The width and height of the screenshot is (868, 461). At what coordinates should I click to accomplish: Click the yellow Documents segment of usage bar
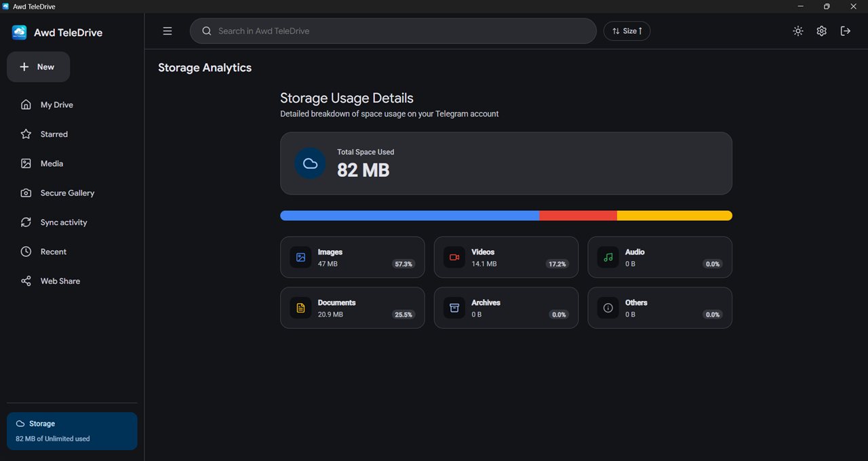coord(675,216)
